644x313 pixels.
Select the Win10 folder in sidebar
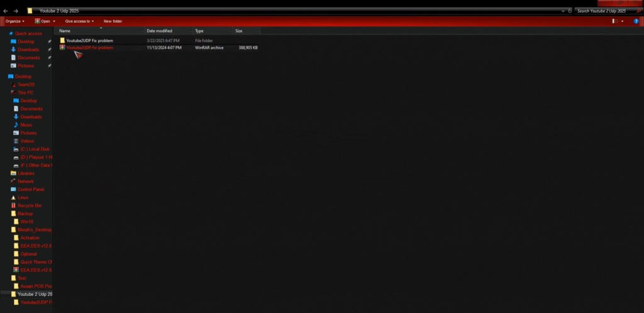point(26,221)
